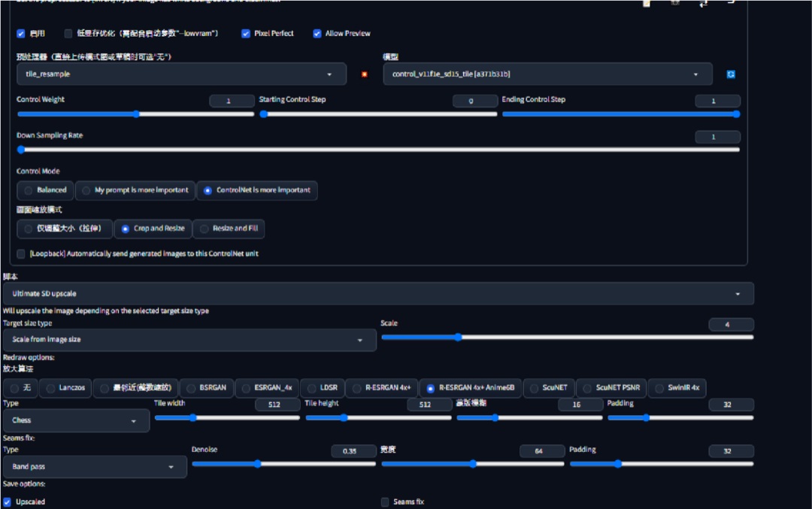Toggle the Pixel Perfect checkbox
Viewport: 812px width, 509px height.
[x=246, y=34]
